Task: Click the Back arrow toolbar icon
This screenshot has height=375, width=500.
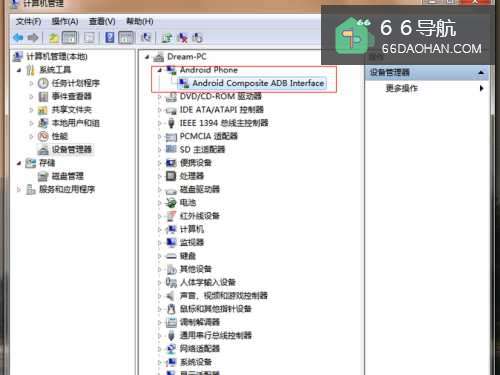Action: (18, 38)
